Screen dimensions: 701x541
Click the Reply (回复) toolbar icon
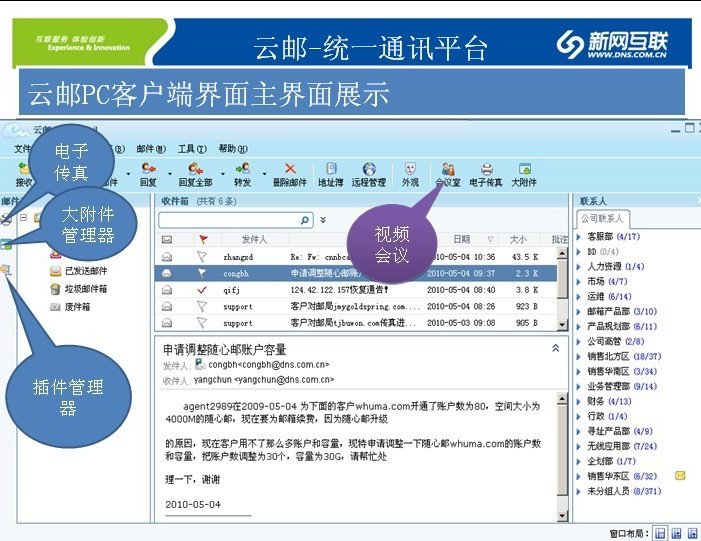(x=148, y=169)
